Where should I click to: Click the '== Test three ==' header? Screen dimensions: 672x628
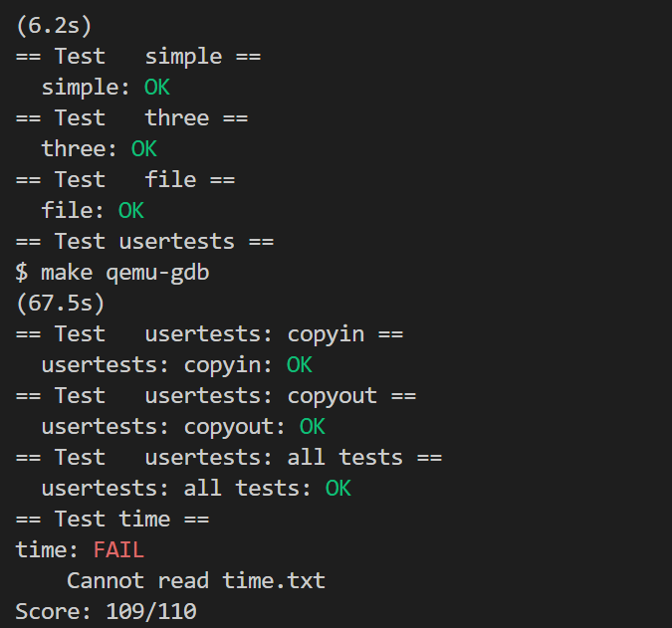coord(131,118)
